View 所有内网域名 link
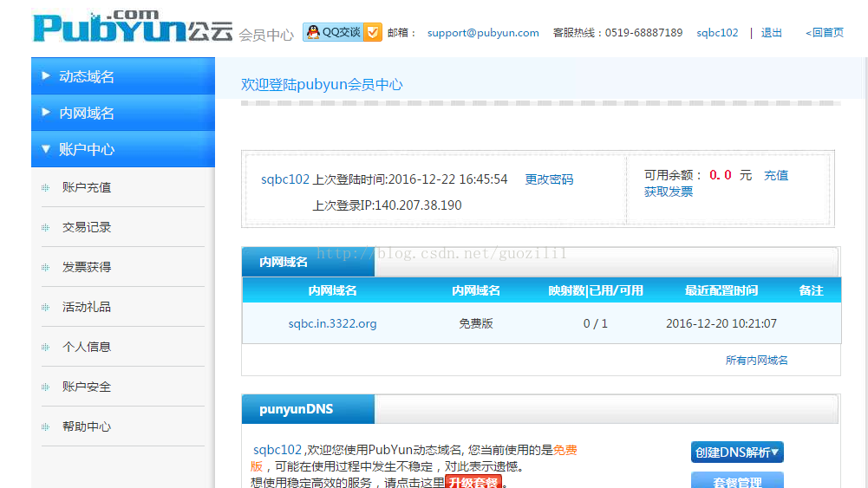Image resolution: width=868 pixels, height=488 pixels. [756, 361]
